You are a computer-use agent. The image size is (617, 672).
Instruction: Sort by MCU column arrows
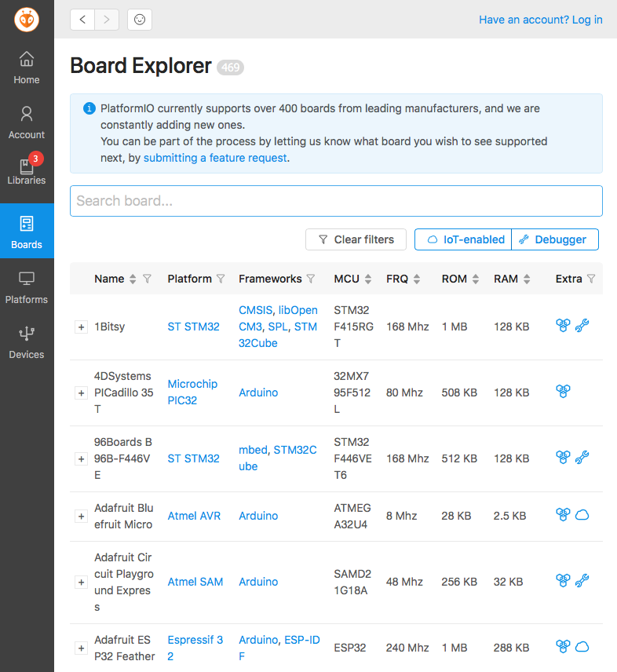click(x=368, y=279)
